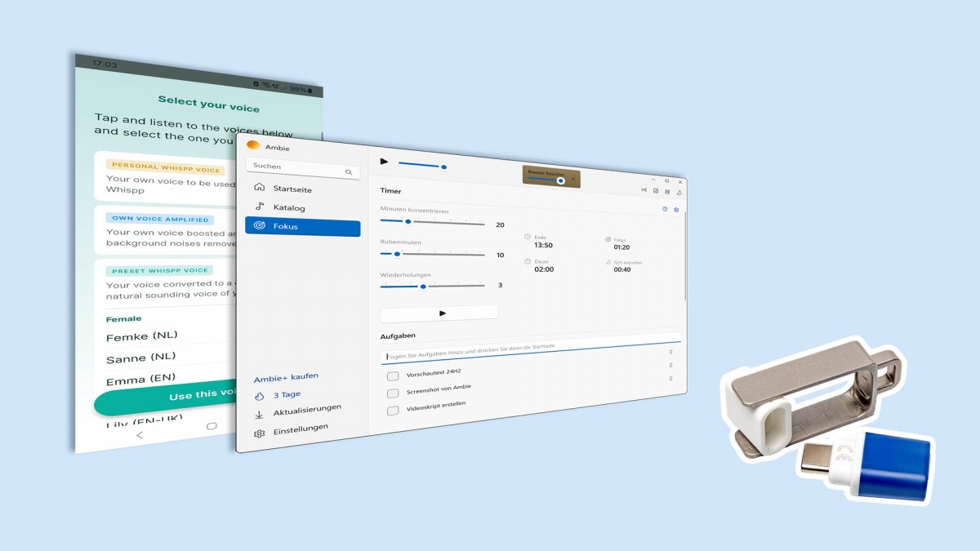Tap the Android back navigation arrow
Viewport: 980px width, 551px height.
pos(139,435)
